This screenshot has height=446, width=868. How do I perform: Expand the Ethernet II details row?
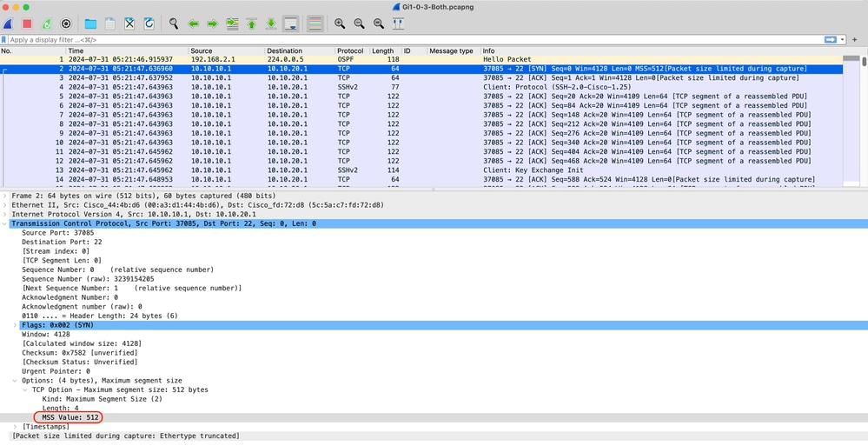[x=5, y=205]
